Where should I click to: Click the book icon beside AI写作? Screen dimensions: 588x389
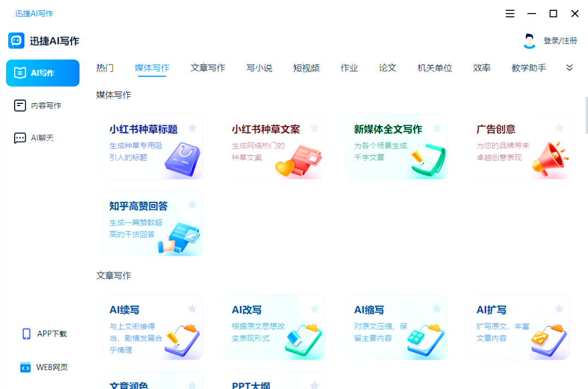(x=20, y=73)
